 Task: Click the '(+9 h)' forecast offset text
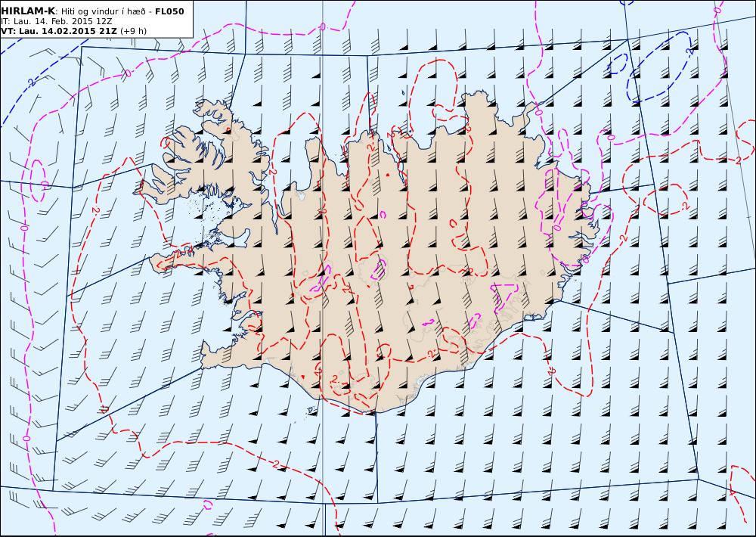pos(133,31)
